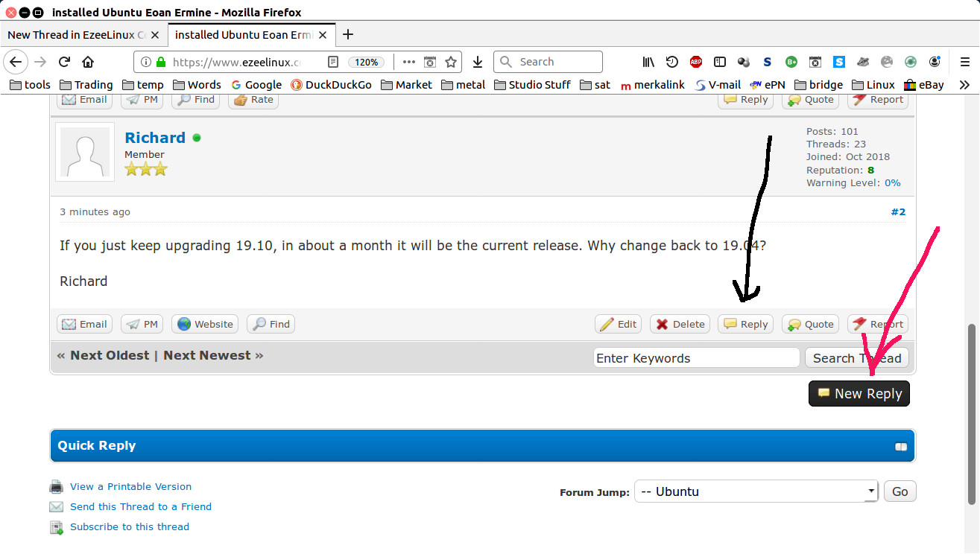
Task: Click the Go button beside Forum Jump
Action: coord(900,491)
